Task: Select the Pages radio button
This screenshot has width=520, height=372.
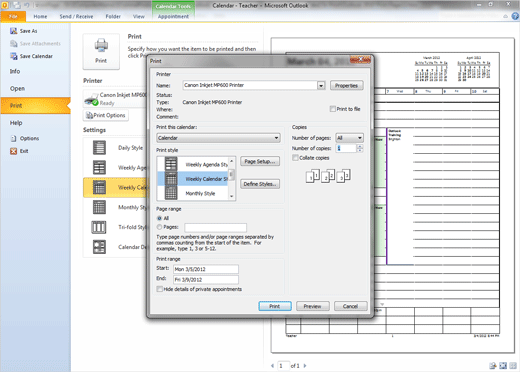Action: click(159, 227)
